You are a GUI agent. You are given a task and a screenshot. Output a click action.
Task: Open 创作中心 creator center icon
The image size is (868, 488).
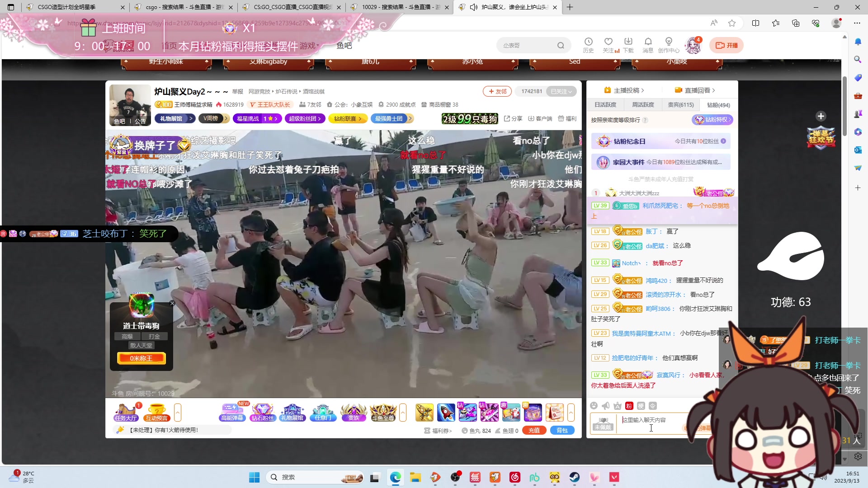click(x=669, y=45)
